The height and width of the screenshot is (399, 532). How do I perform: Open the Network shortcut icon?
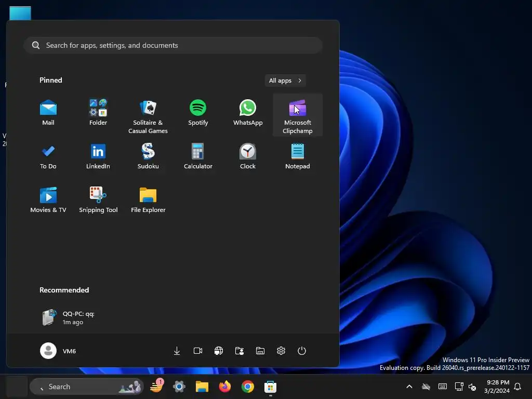[x=219, y=351]
